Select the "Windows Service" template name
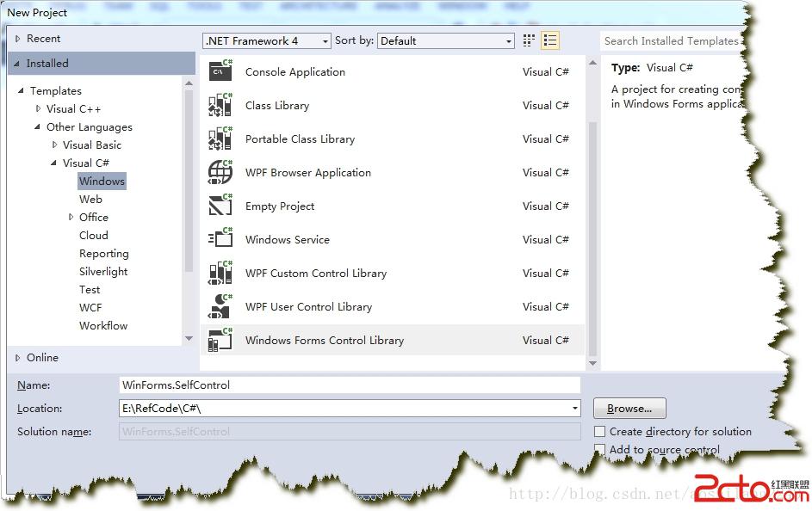The image size is (812, 511). [x=288, y=239]
